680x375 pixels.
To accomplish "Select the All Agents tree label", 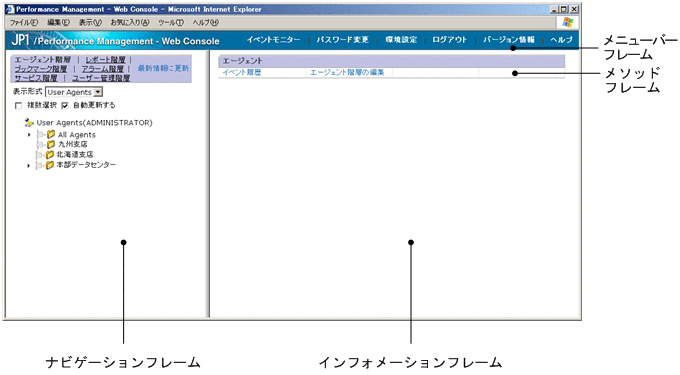I will pos(77,135).
